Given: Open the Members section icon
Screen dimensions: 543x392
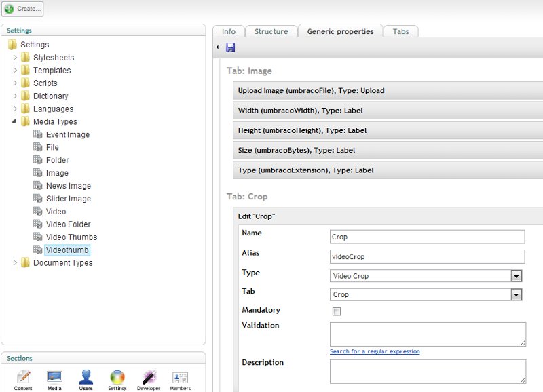Looking at the screenshot, I should pyautogui.click(x=180, y=378).
